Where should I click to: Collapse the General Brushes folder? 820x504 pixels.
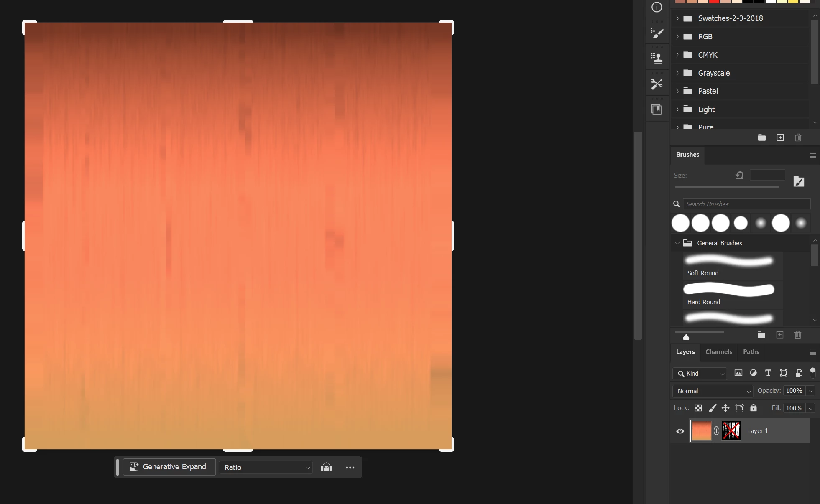pyautogui.click(x=677, y=243)
